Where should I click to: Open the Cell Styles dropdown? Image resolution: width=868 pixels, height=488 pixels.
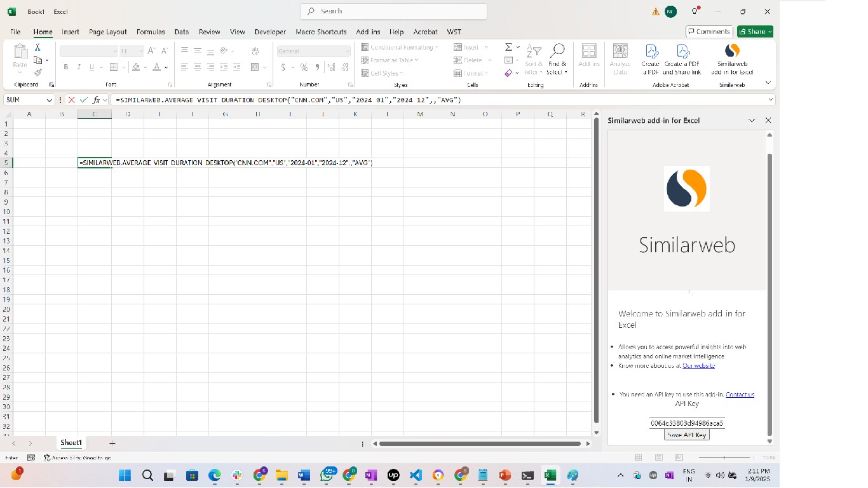click(383, 73)
